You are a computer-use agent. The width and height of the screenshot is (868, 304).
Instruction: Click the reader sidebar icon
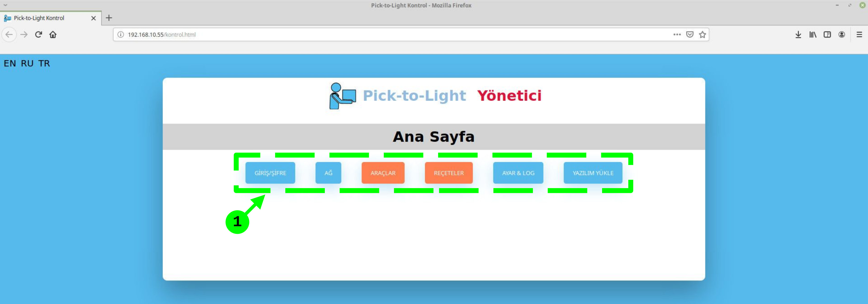827,34
